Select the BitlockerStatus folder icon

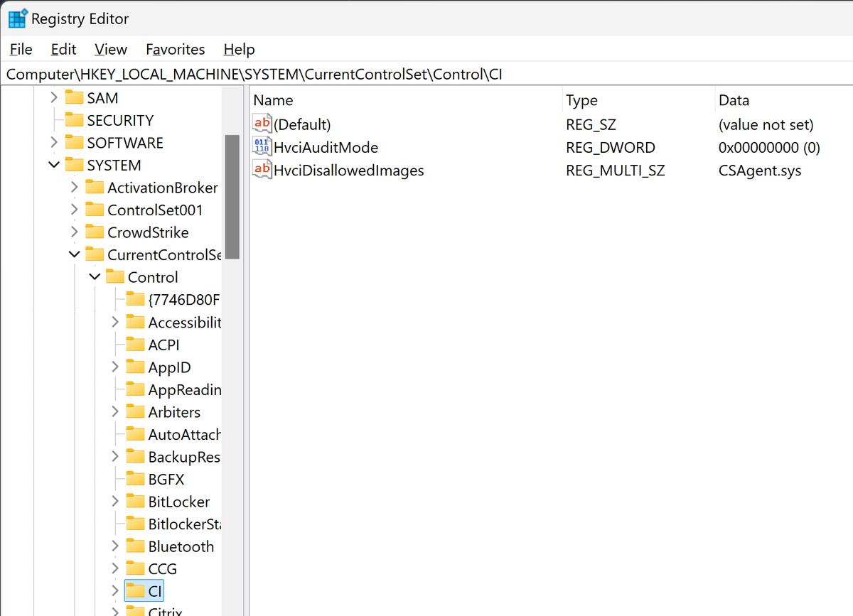[x=136, y=524]
